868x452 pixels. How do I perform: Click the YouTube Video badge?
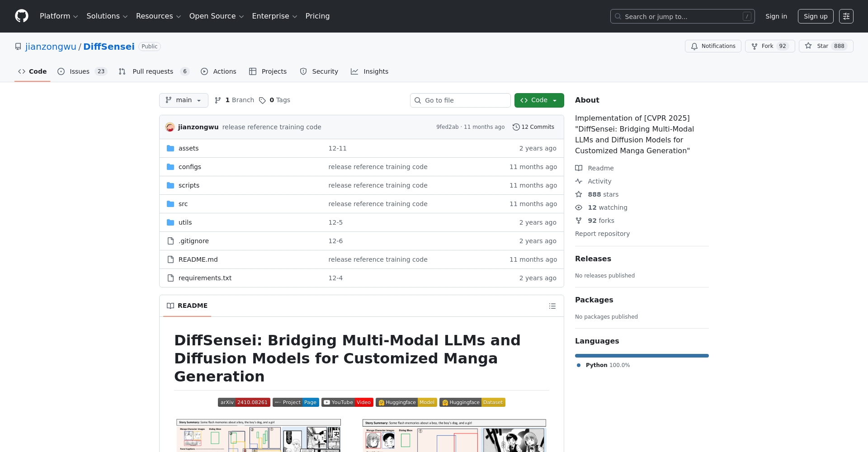pos(347,402)
